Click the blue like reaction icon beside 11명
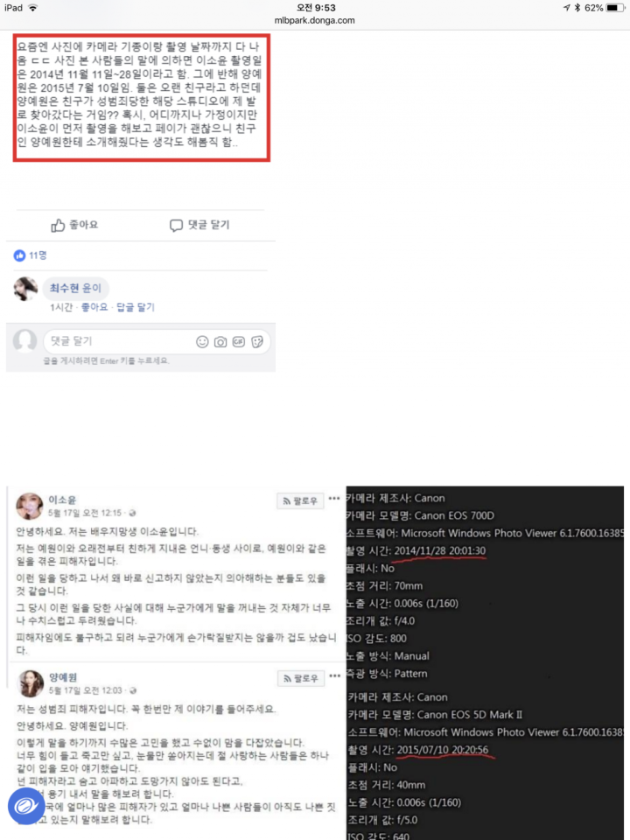 click(20, 255)
